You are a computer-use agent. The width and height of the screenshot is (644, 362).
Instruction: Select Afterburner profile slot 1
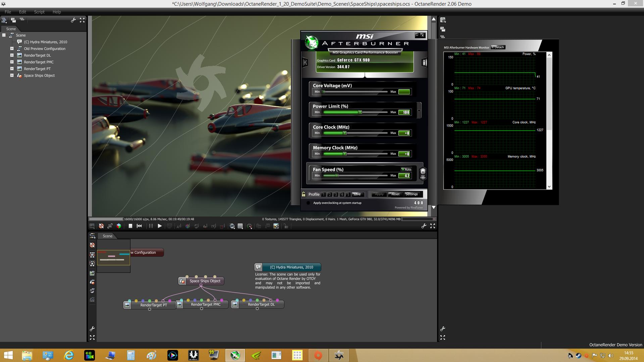pos(324,195)
